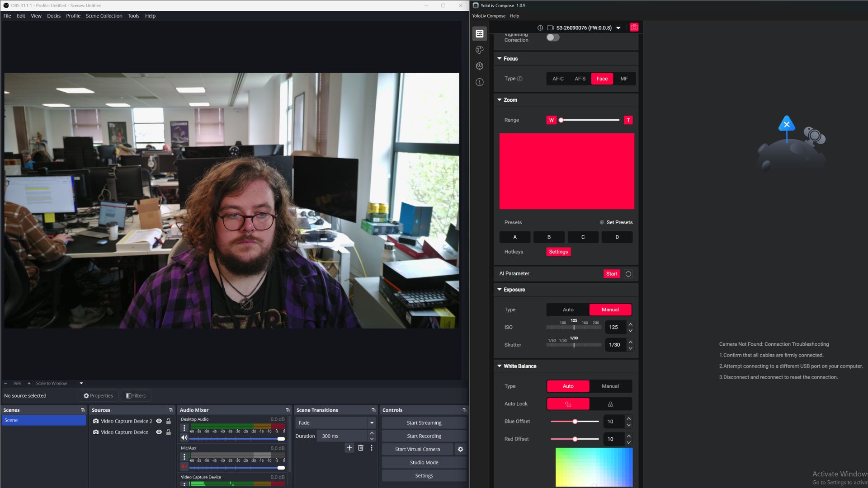Screen dimensions: 868x488
Task: Click the red camera snapshot icon
Action: 634,28
